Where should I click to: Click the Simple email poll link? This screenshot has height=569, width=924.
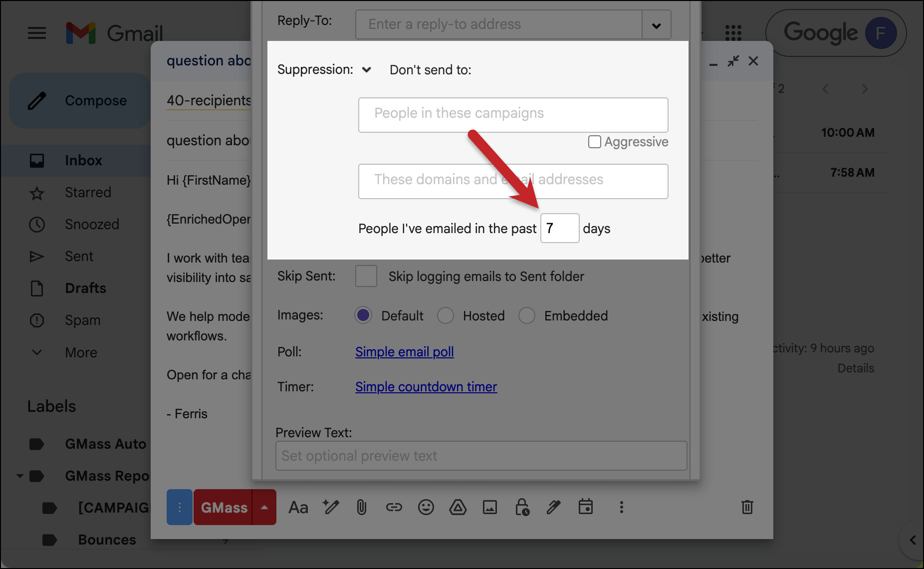404,352
